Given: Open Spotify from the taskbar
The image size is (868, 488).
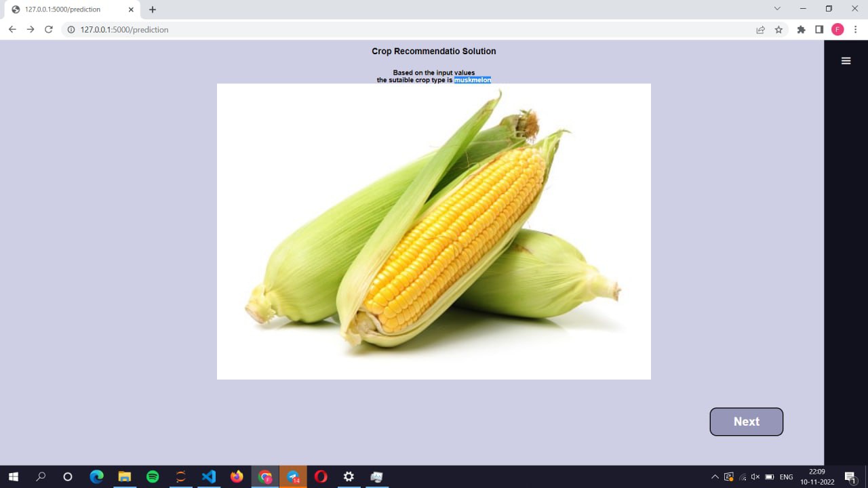Looking at the screenshot, I should click(153, 477).
